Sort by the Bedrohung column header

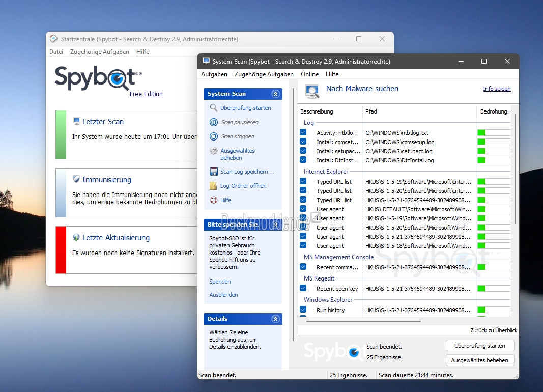click(x=495, y=111)
